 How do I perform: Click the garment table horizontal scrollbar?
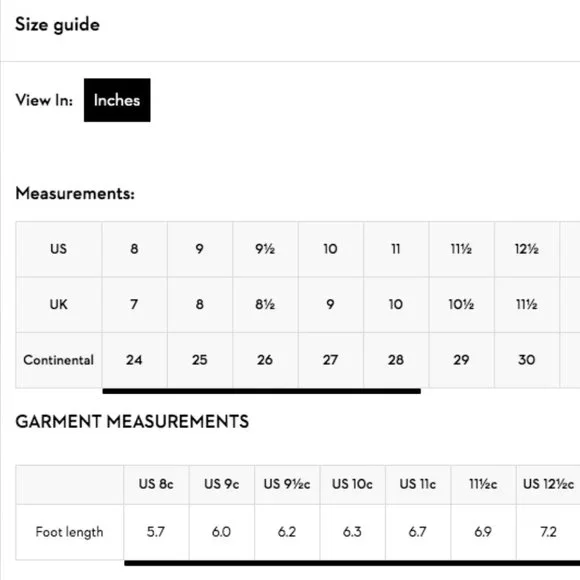(x=352, y=563)
